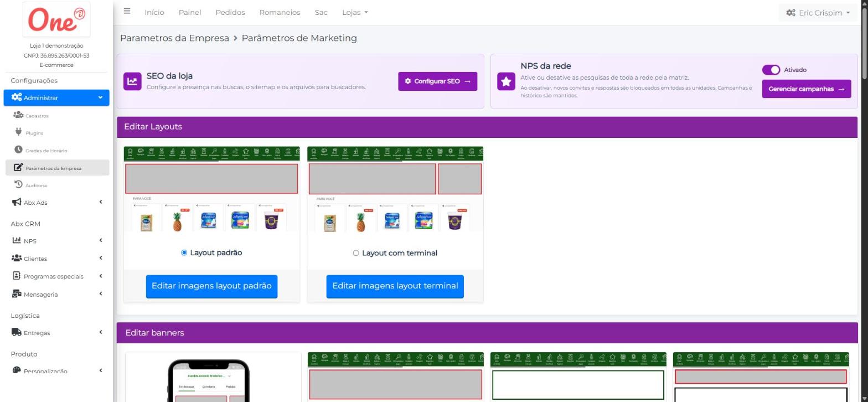Open the Romaneios nav item

(280, 12)
